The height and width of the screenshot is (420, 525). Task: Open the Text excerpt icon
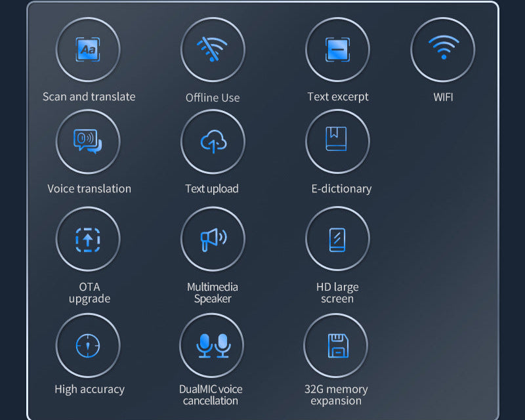tap(337, 49)
